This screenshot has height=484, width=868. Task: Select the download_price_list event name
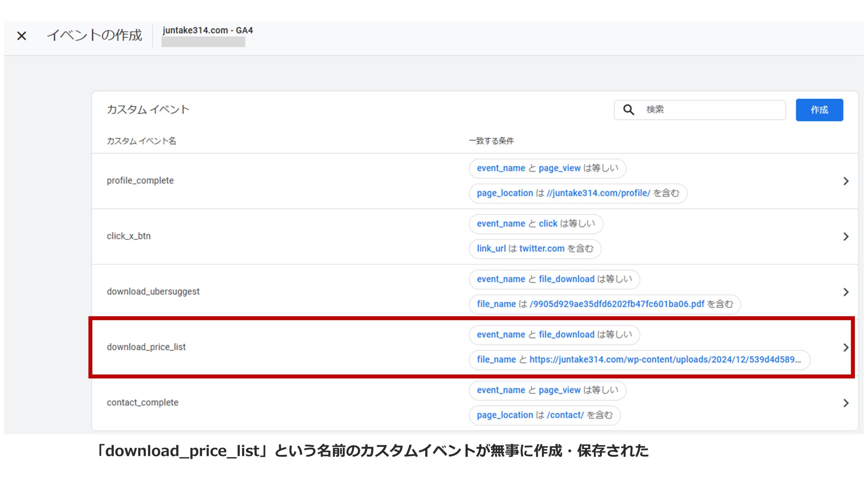(x=146, y=347)
